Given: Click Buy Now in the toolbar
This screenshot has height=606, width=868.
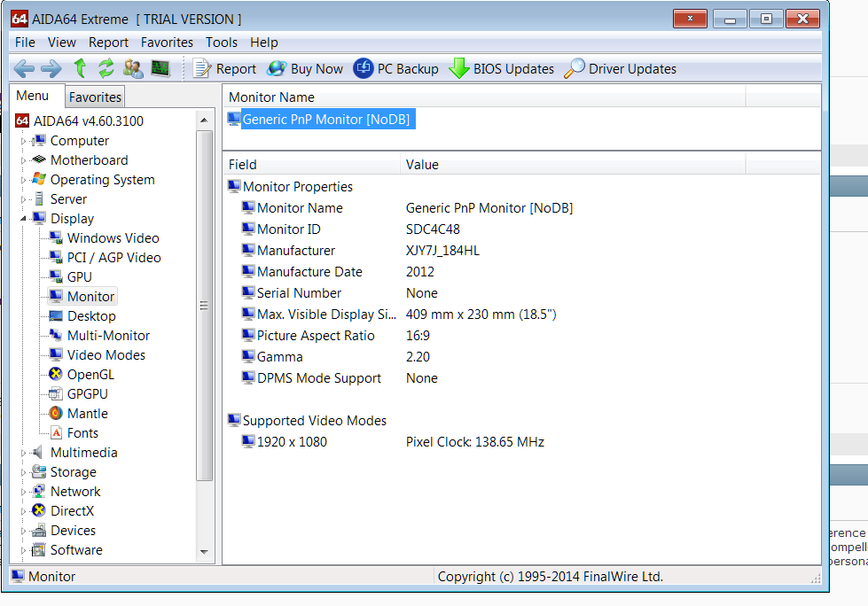Looking at the screenshot, I should [305, 69].
